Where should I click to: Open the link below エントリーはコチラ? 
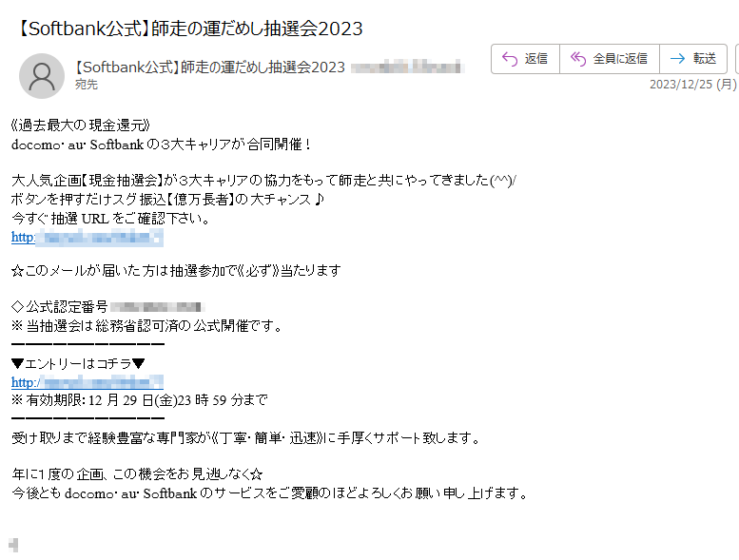pos(88,382)
